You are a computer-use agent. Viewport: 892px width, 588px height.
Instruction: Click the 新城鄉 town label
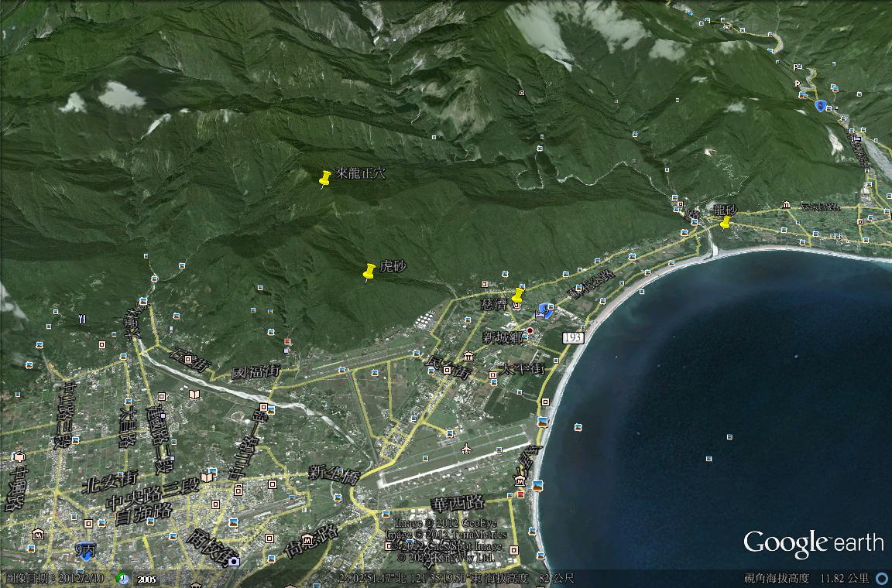[x=502, y=337]
